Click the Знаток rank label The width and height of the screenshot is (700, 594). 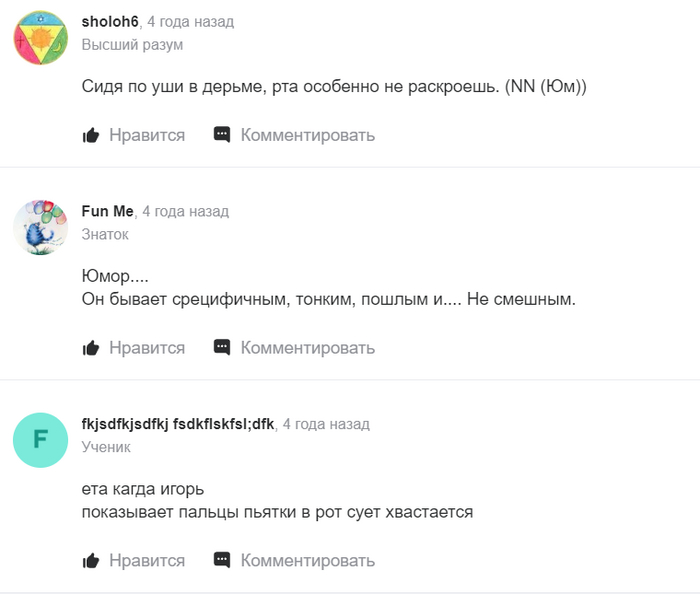pos(105,234)
